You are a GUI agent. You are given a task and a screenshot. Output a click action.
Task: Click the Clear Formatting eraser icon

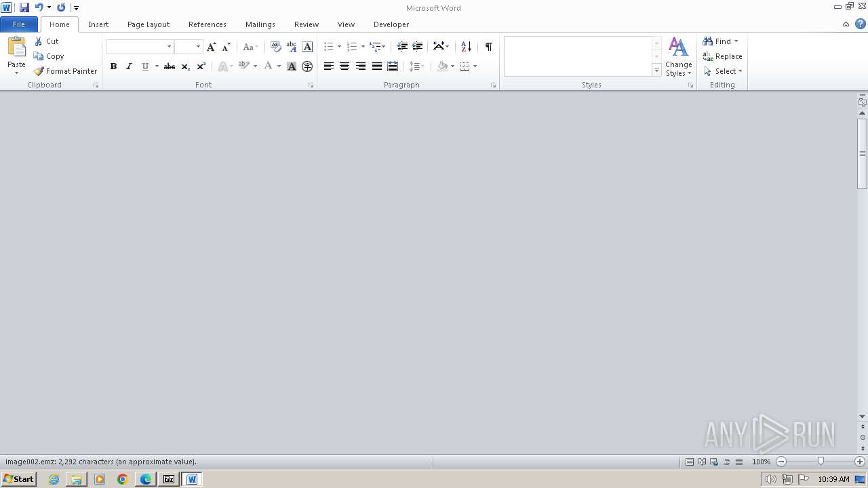275,47
